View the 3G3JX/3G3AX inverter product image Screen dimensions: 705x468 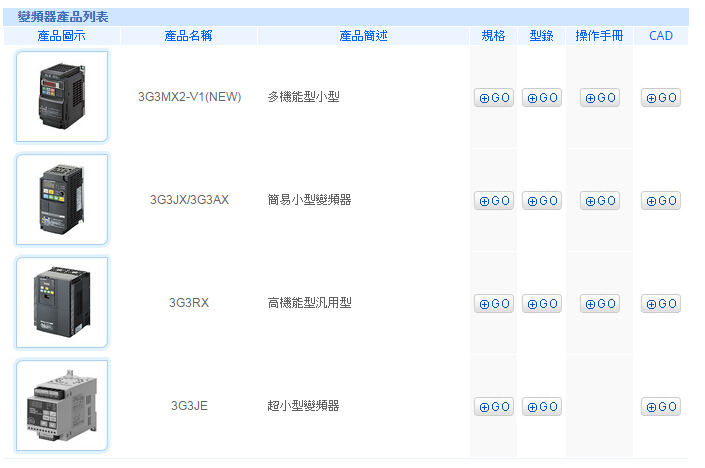tap(62, 199)
